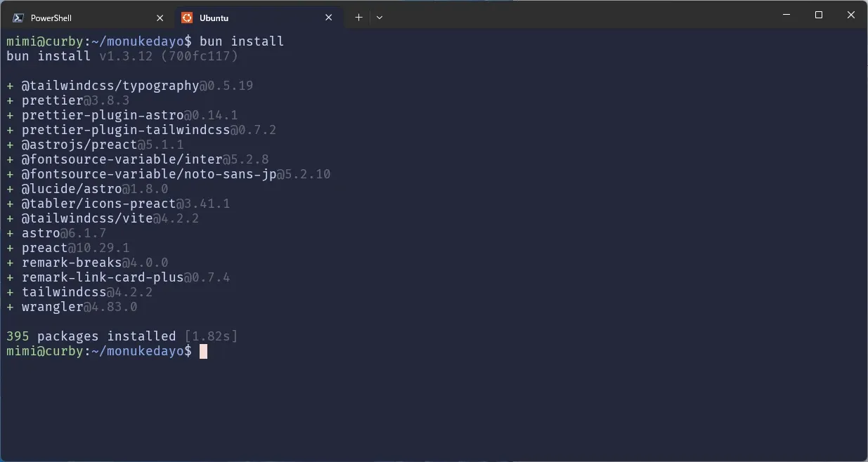
Task: Click the PowerShell icon in its tab
Action: tap(18, 18)
